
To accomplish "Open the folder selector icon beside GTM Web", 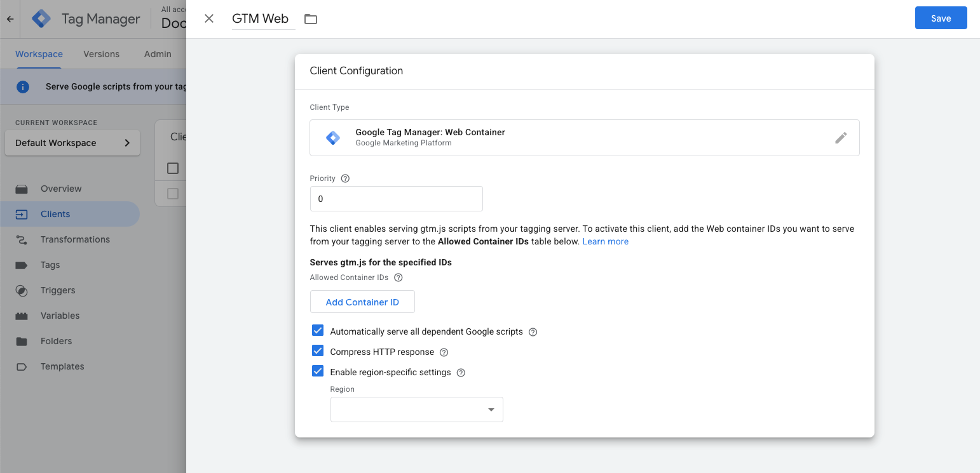I will pos(310,19).
